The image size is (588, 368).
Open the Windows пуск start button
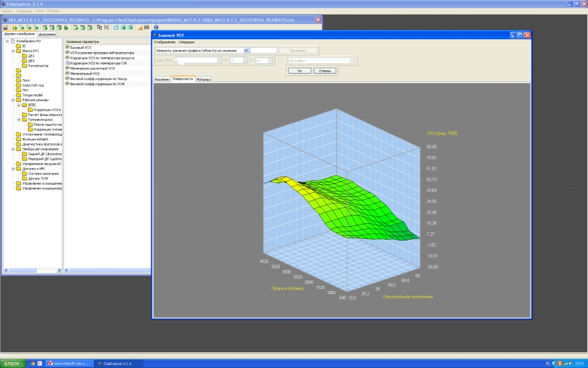click(x=12, y=363)
